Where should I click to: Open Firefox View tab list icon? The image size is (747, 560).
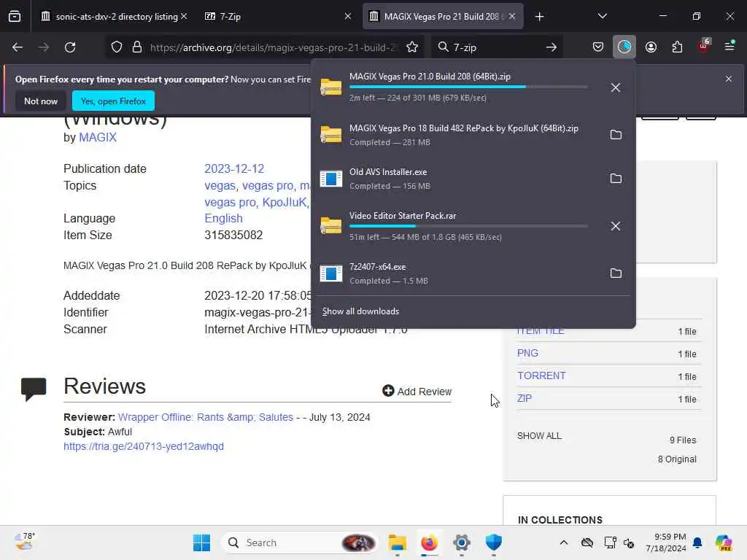tap(15, 17)
